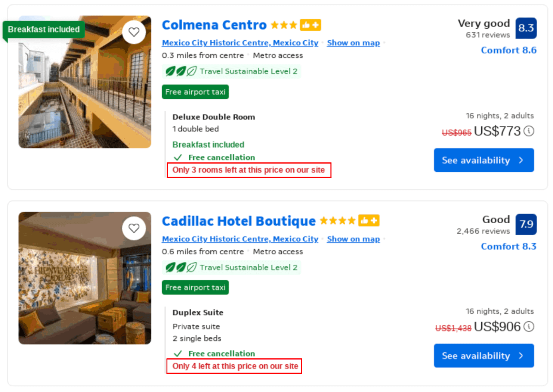This screenshot has height=392, width=553.
Task: Save Cadillac Hotel Boutique using the heart icon
Action: [134, 228]
